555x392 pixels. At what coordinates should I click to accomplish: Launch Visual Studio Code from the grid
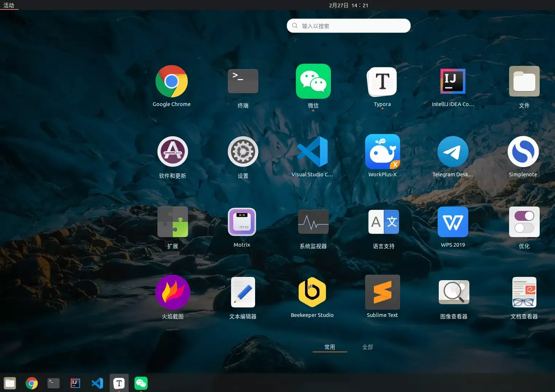312,152
